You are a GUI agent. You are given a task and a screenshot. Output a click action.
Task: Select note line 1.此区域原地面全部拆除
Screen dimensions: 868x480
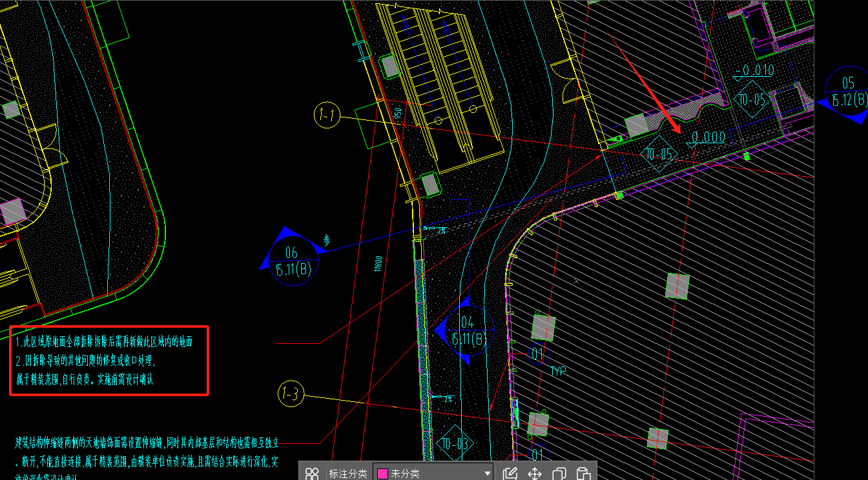click(x=103, y=342)
